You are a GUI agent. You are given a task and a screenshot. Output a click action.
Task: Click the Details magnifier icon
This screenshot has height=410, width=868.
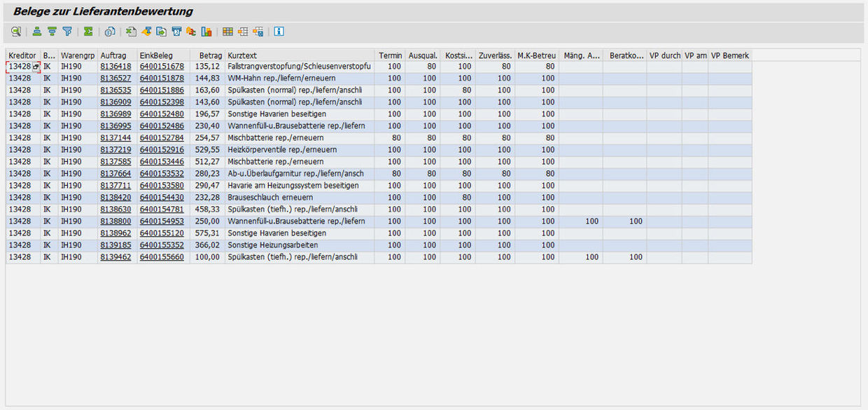tap(16, 32)
